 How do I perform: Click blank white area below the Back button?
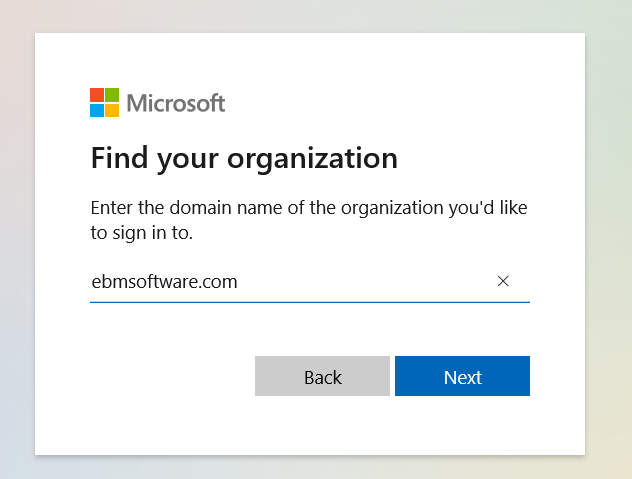tap(322, 423)
